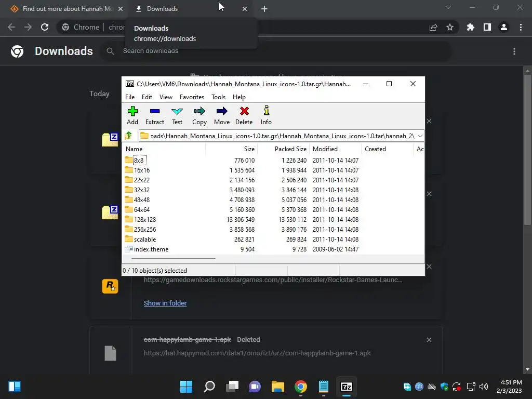Open the Windows Start menu
Screen dimensions: 532x399
(186, 387)
